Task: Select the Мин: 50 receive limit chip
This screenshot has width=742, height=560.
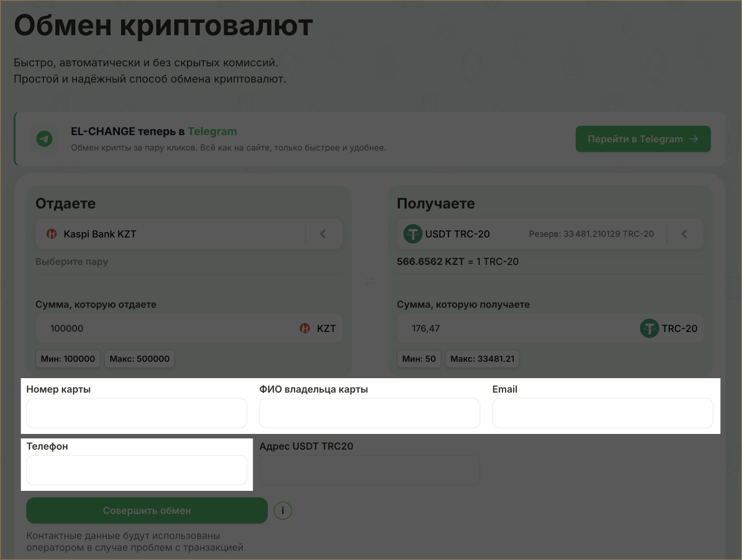Action: tap(419, 359)
